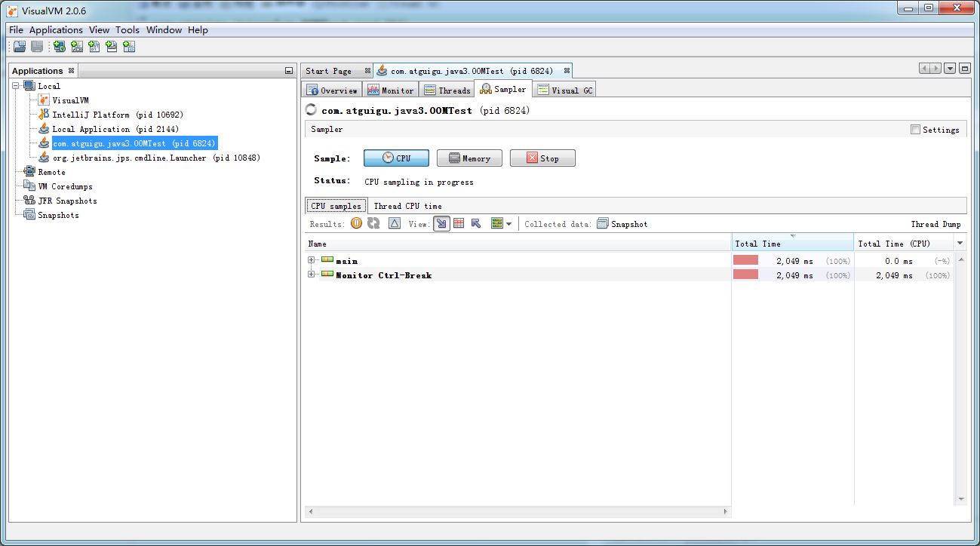Click the horizontal scrollbar left arrow

(311, 511)
